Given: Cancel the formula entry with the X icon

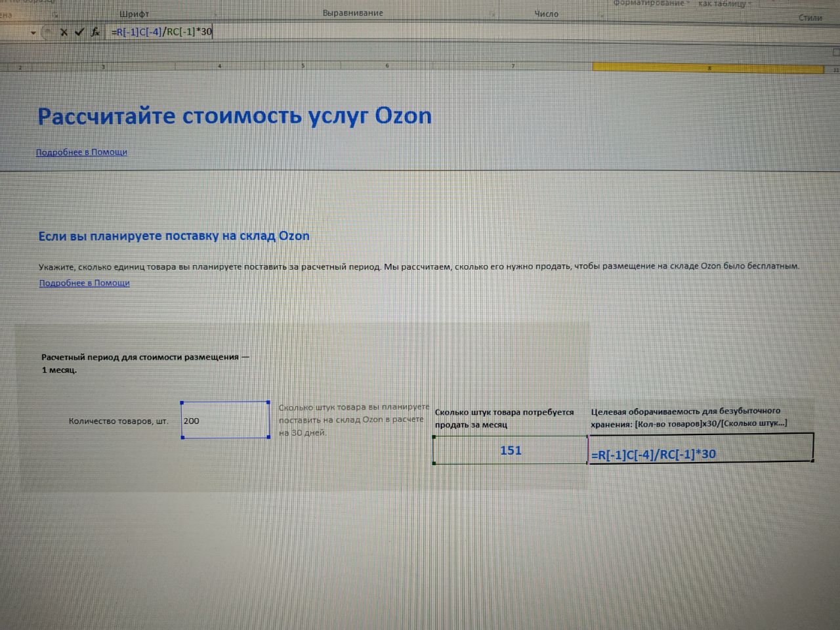Looking at the screenshot, I should pyautogui.click(x=64, y=32).
